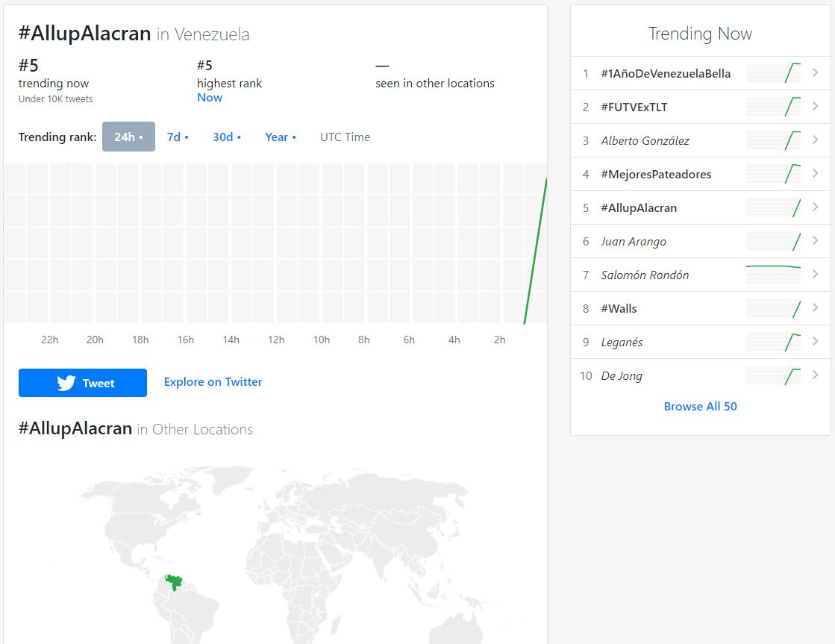Expand chevron next to #MejoresPateadores
This screenshot has height=644, width=835.
pos(816,173)
